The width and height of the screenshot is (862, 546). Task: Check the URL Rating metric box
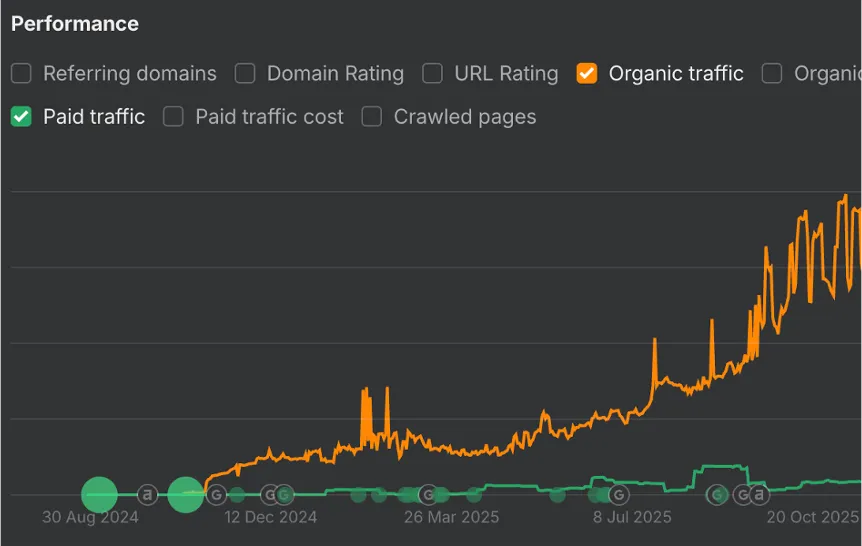pyautogui.click(x=432, y=73)
